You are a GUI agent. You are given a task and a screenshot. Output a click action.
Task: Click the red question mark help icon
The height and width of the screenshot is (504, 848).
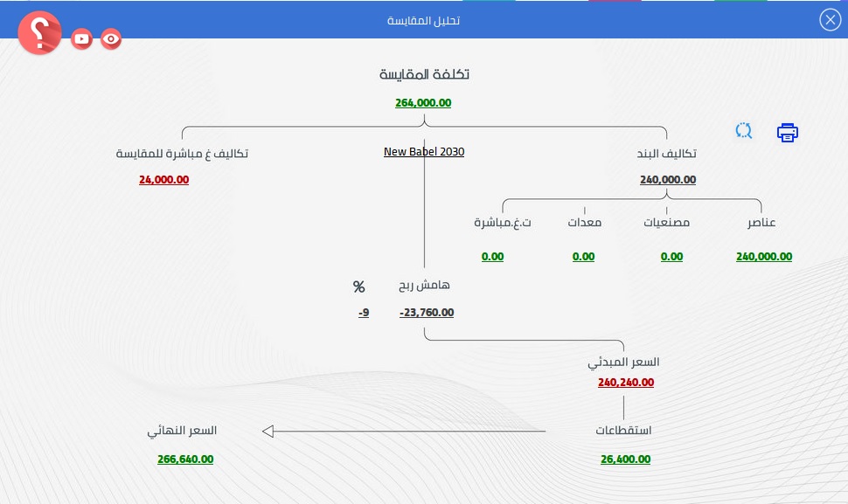tap(39, 33)
